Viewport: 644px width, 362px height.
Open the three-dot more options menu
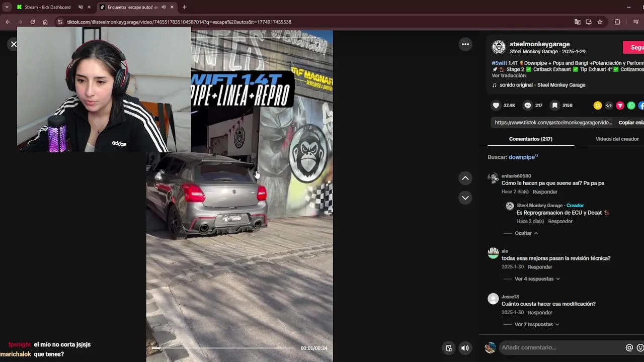[465, 44]
